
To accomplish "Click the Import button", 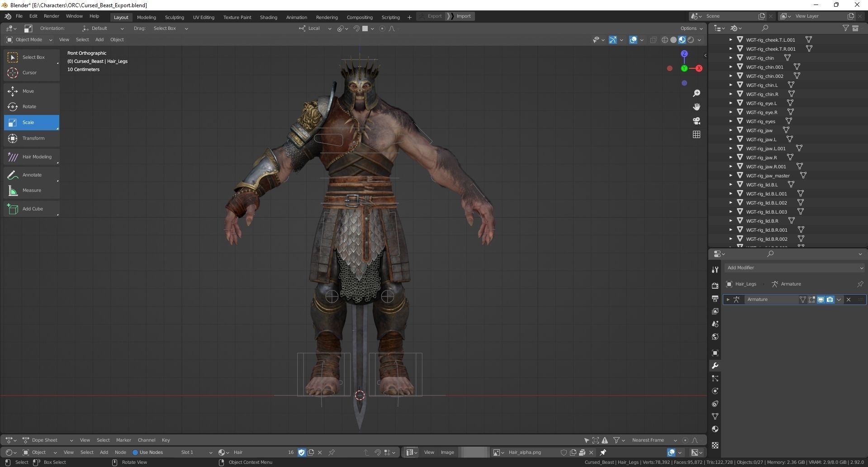I will click(x=460, y=16).
